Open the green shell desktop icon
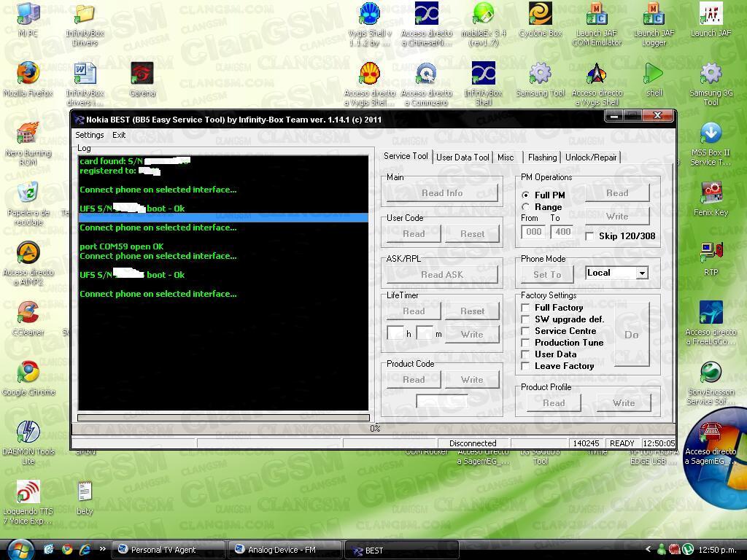Screen dimensions: 747x560 tap(654, 79)
